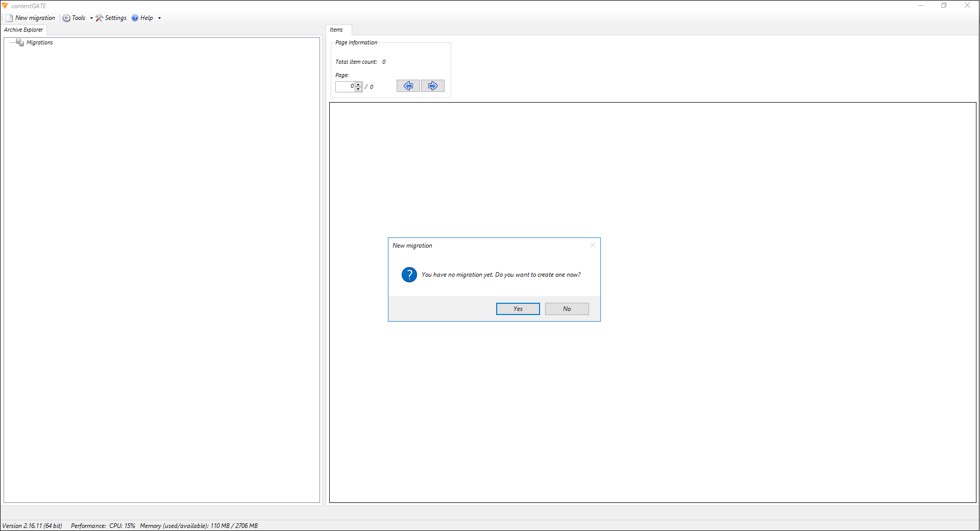
Task: Confirm creating a migration with Yes
Action: [518, 309]
